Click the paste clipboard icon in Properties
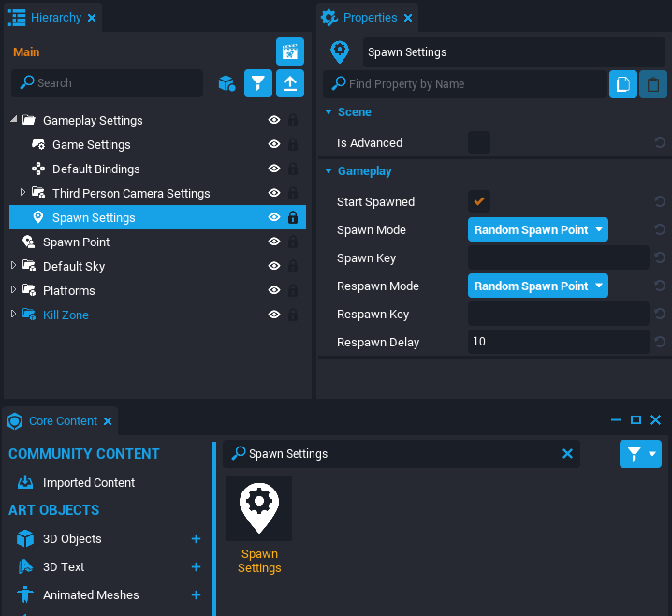The width and height of the screenshot is (672, 616). pos(652,84)
